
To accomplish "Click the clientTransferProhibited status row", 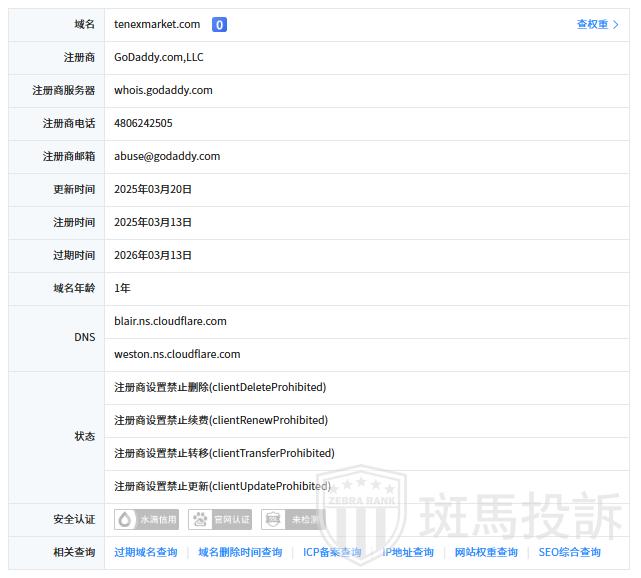I will tap(224, 453).
